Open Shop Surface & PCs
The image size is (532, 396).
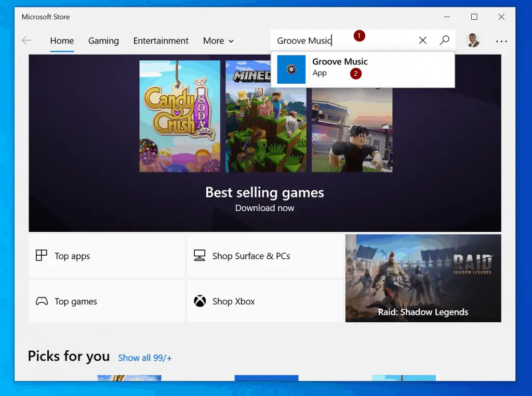(265, 256)
